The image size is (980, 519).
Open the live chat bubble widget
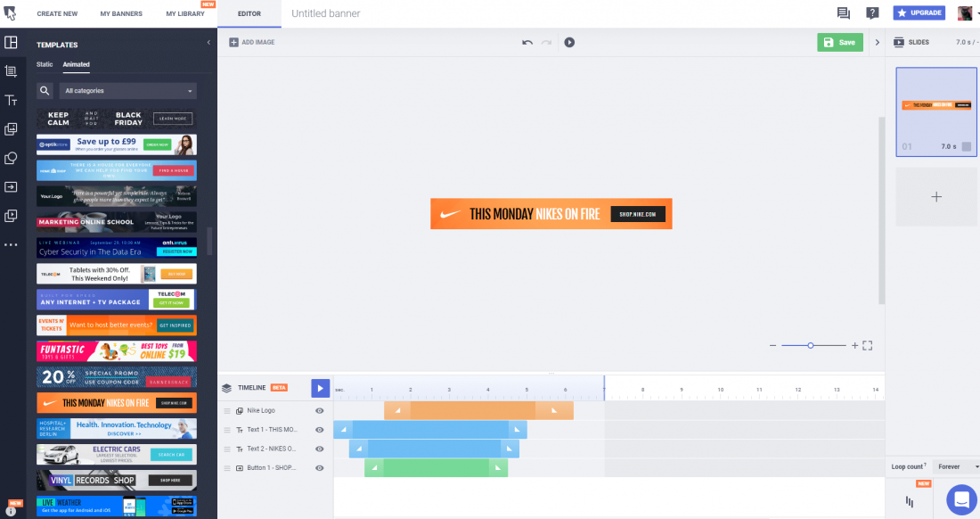(x=962, y=499)
